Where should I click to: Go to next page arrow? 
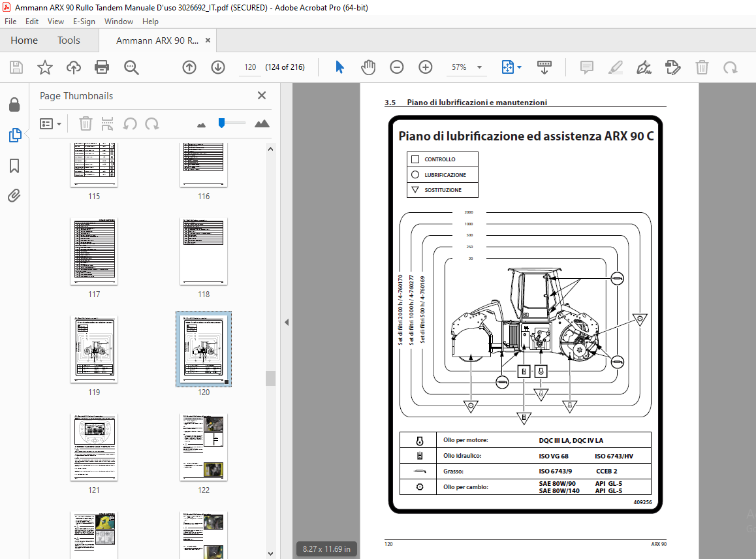click(218, 67)
